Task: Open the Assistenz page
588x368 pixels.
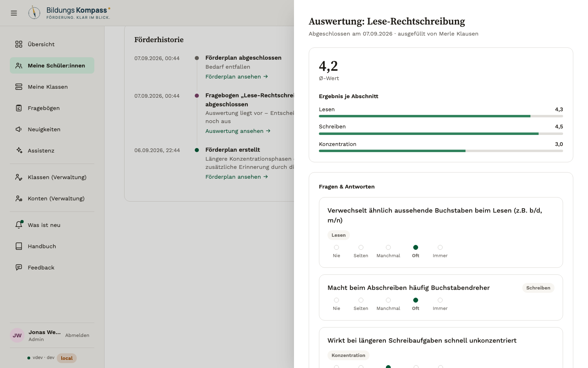Action: pos(52,150)
